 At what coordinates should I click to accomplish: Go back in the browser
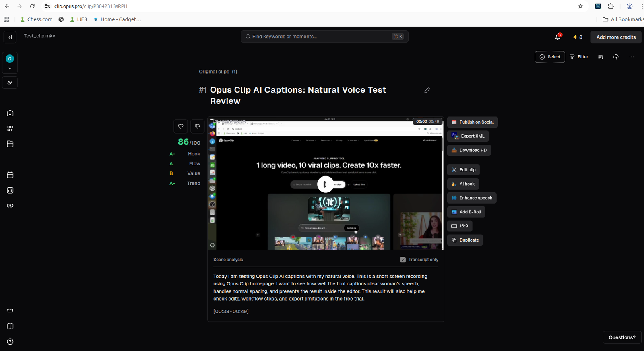coord(7,6)
